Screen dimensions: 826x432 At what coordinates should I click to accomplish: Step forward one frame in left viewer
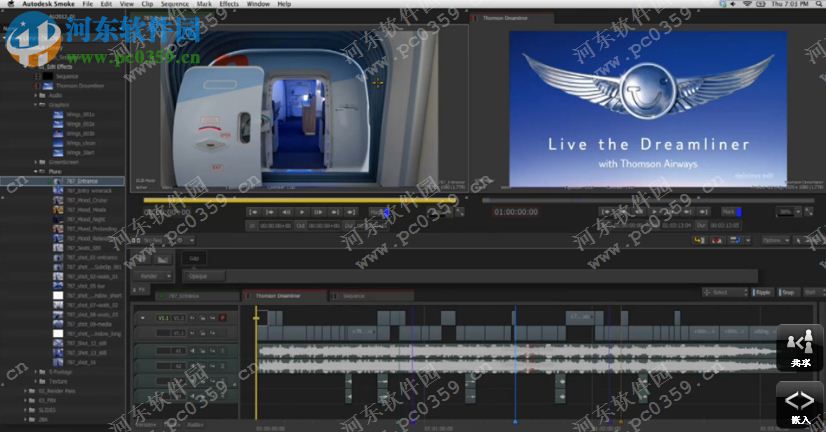click(x=318, y=212)
